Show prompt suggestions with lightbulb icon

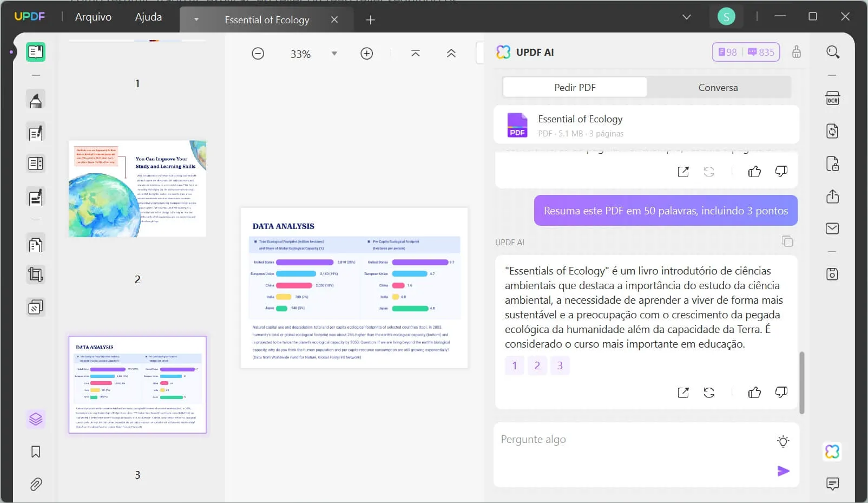pyautogui.click(x=783, y=441)
